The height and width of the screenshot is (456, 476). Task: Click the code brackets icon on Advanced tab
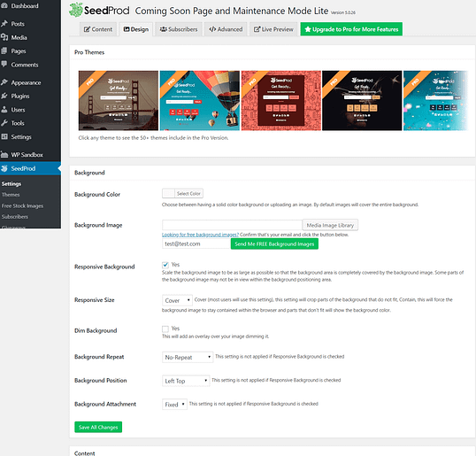(212, 29)
